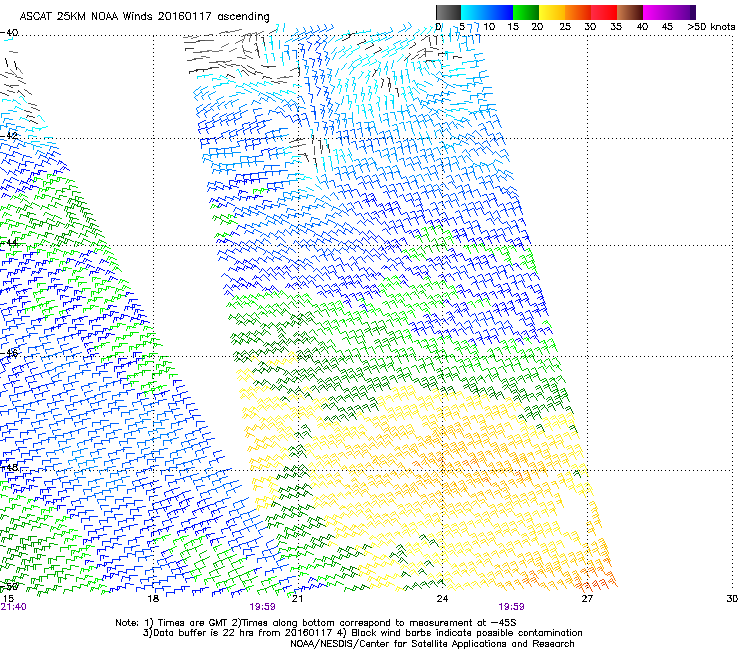Click the longitude label "18"
The width and height of the screenshot is (740, 650).
pos(153,599)
